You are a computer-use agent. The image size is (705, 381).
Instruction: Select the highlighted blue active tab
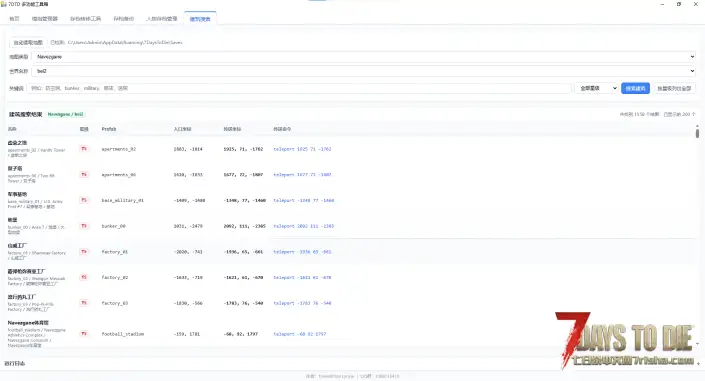tap(200, 18)
